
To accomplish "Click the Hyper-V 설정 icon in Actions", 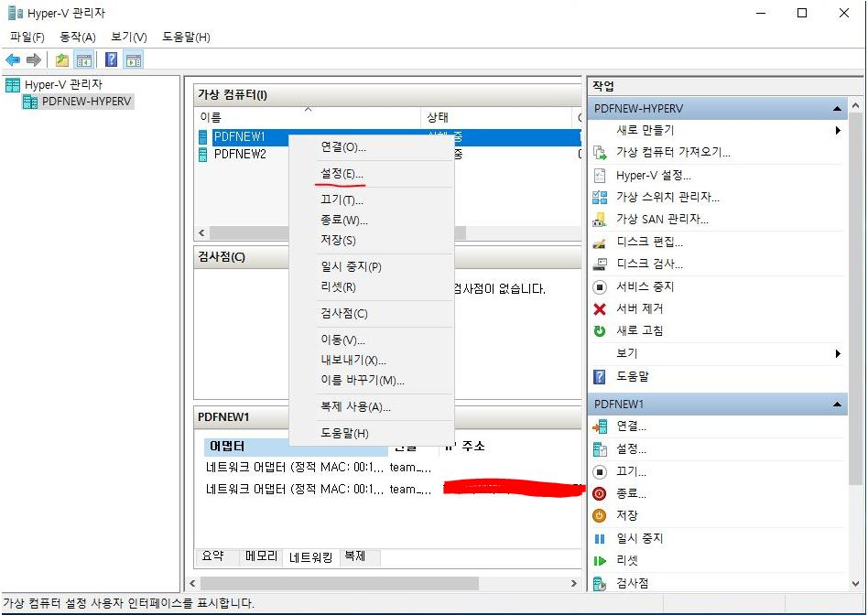I will [x=600, y=176].
